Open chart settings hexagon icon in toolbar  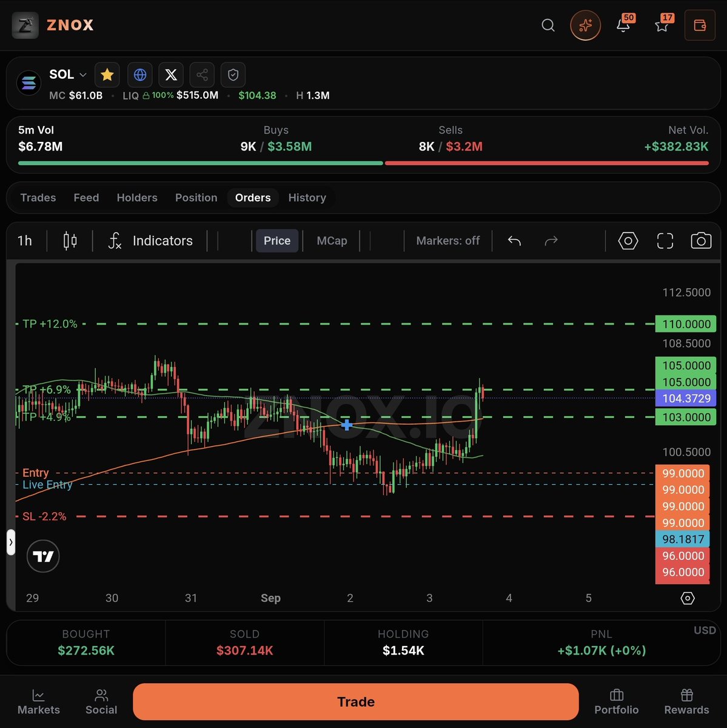tap(628, 241)
